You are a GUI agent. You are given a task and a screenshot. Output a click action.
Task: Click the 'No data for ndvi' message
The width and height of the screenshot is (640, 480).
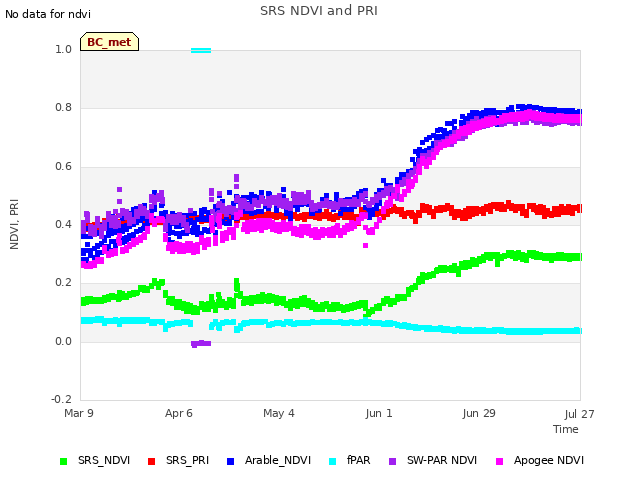tap(48, 14)
